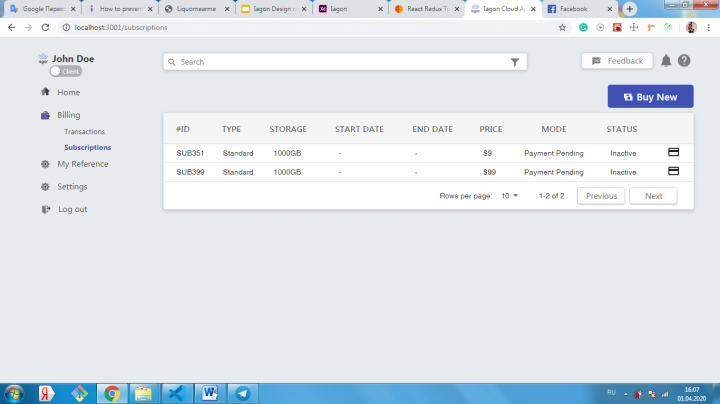Open the Chrome profile avatar
720x404 pixels.
pyautogui.click(x=691, y=28)
